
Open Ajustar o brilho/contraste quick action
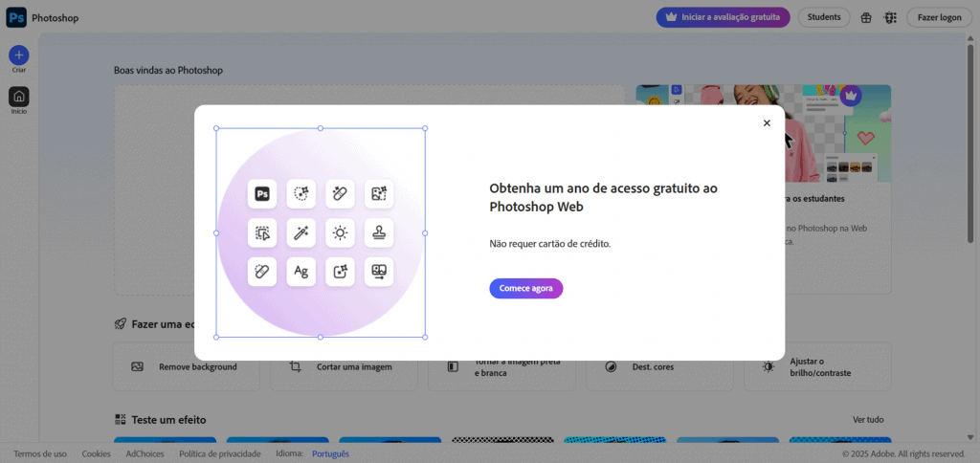coord(817,366)
